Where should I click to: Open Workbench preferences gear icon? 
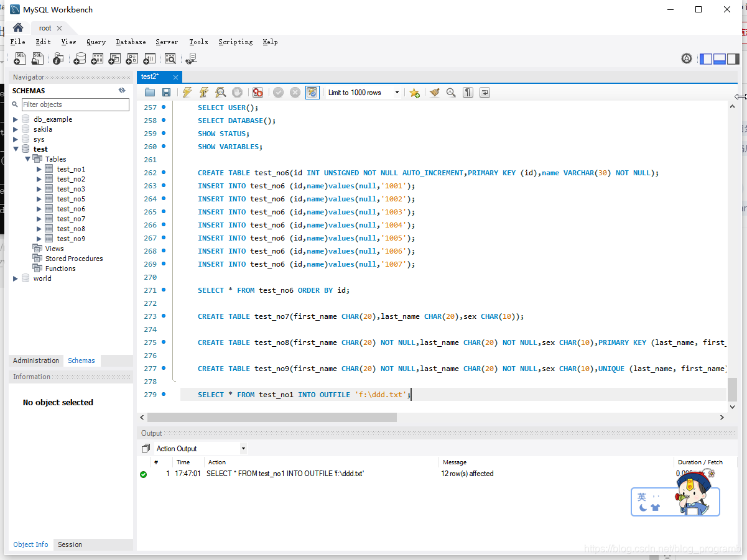tap(687, 58)
